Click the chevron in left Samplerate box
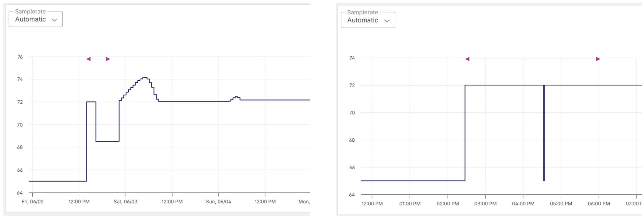Image resolution: width=644 pixels, height=216 pixels. [x=54, y=20]
